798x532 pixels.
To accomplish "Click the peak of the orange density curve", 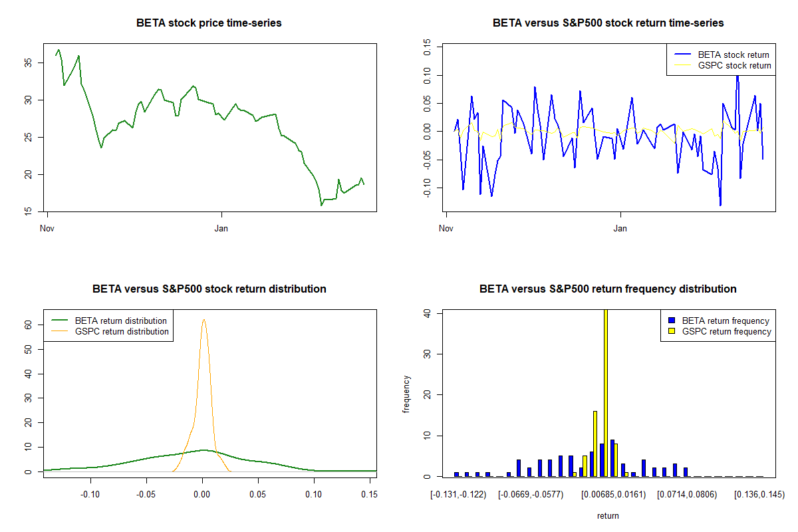I will 203,320.
